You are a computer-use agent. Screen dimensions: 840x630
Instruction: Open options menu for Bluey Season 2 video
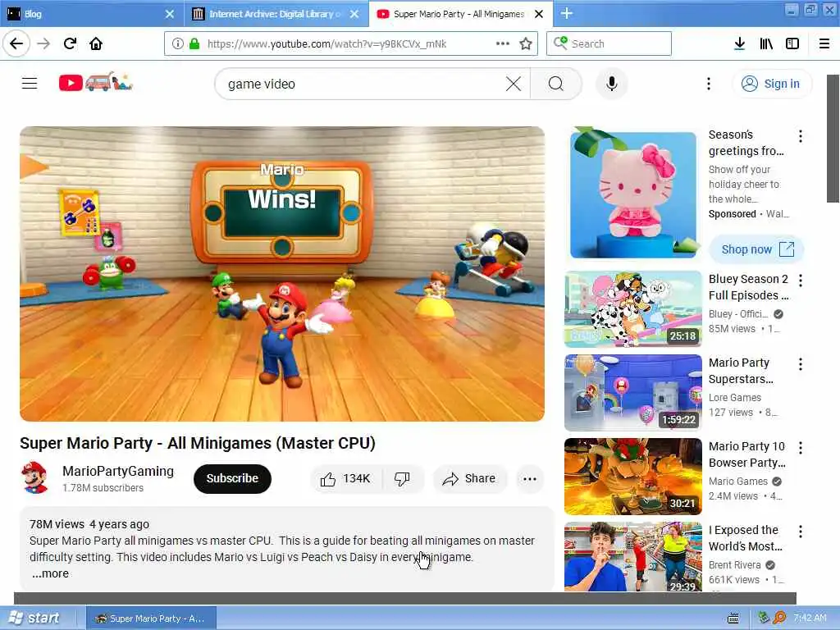pyautogui.click(x=801, y=281)
